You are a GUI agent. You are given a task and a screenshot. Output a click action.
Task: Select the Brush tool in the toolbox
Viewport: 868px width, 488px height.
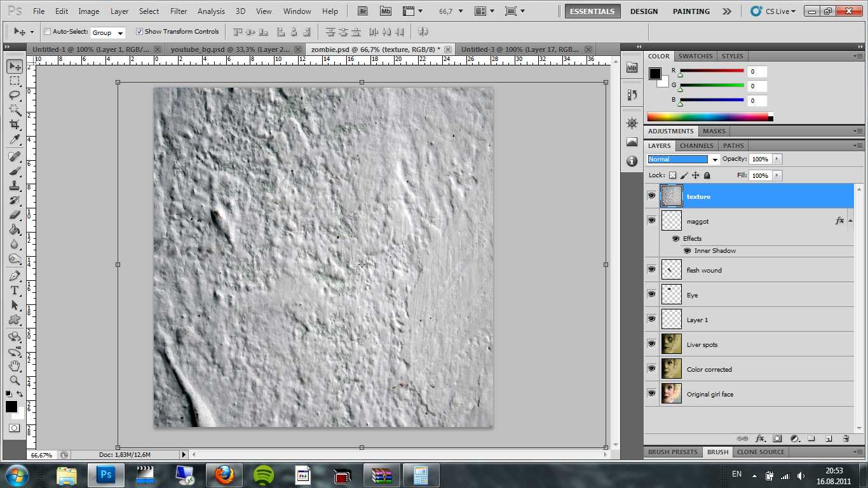[15, 171]
